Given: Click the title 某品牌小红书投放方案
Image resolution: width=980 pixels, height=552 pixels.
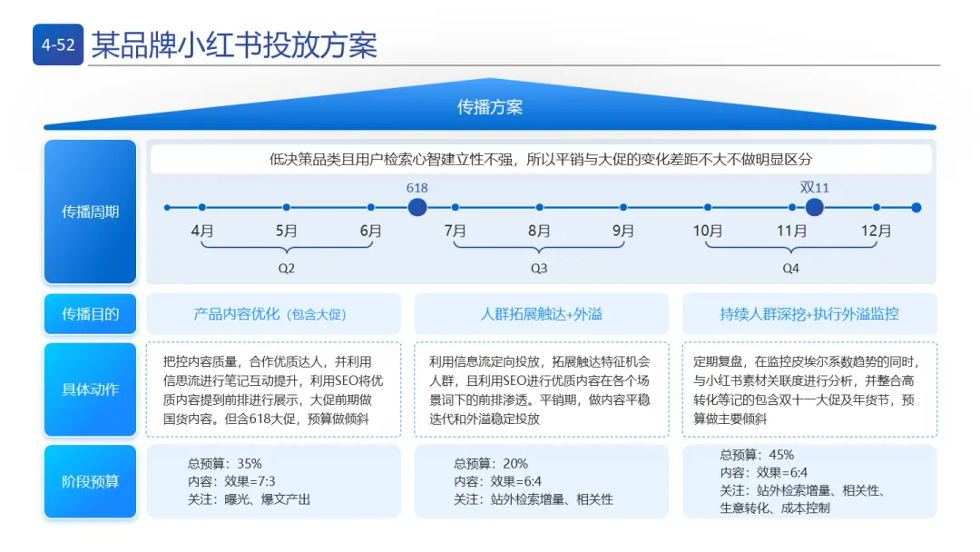Looking at the screenshot, I should [x=237, y=41].
